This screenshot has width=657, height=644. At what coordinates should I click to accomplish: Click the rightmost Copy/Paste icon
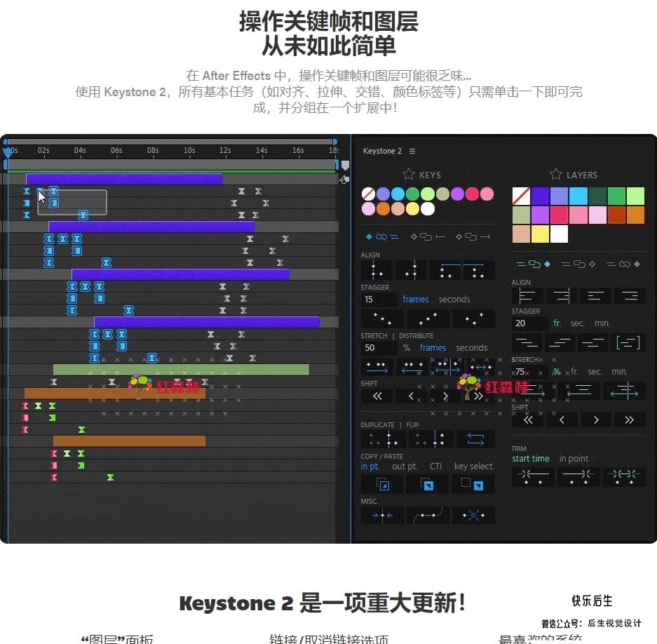point(473,484)
